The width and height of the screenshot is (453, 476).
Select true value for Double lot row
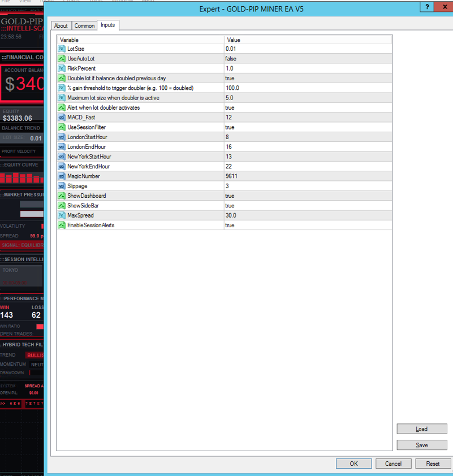[x=230, y=79]
